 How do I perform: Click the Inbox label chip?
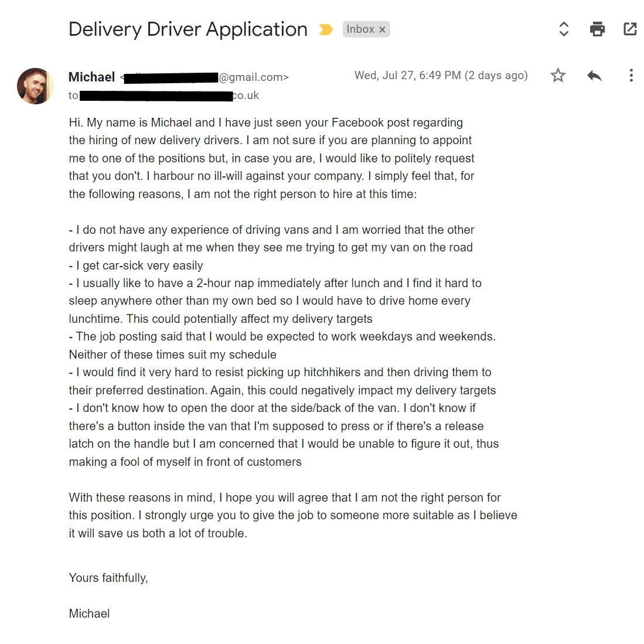point(360,29)
